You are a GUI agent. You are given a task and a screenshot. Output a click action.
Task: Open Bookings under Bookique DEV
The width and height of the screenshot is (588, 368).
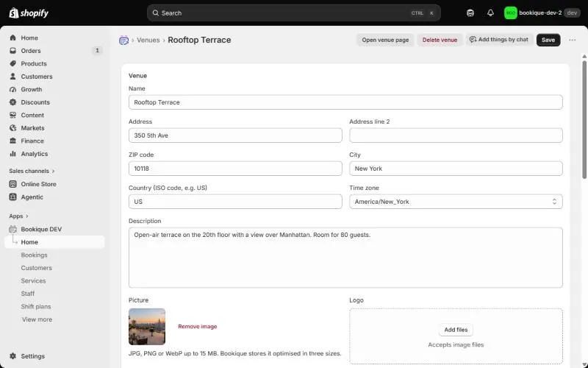tap(34, 255)
